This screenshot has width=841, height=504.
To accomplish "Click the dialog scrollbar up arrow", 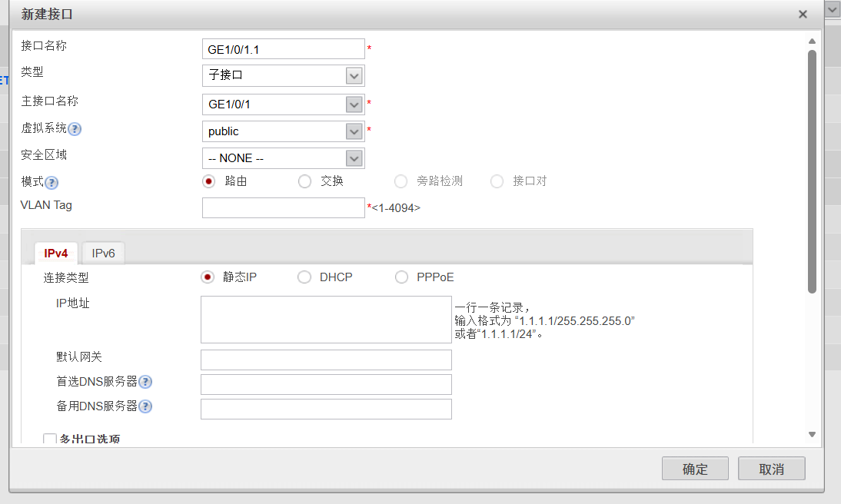I will click(x=812, y=41).
